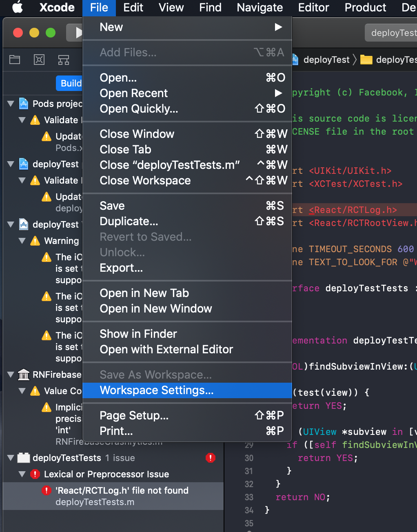Click the <React/RCTLog.h> import text
Viewport: 417px width, 532px height.
pyautogui.click(x=353, y=210)
